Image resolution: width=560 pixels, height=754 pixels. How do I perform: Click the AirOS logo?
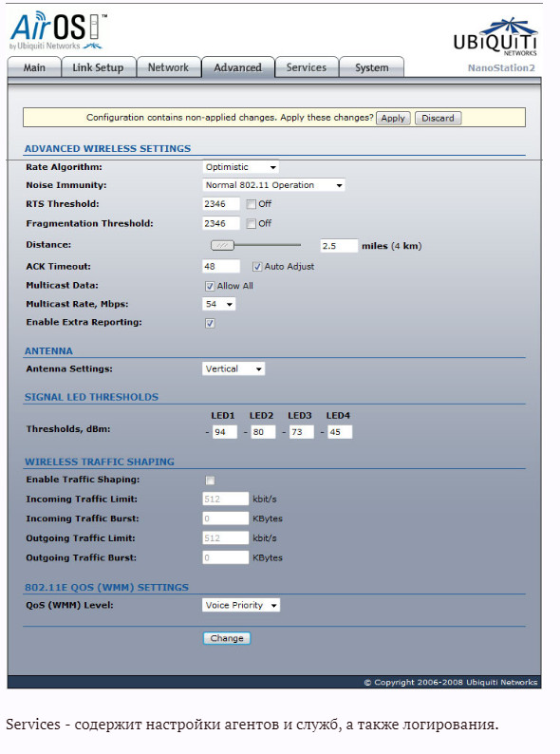tap(58, 31)
